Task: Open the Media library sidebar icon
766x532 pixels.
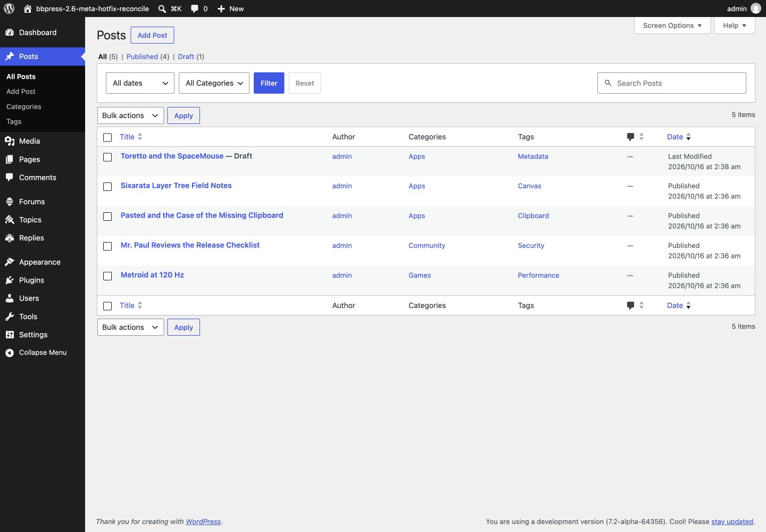Action: 10,141
